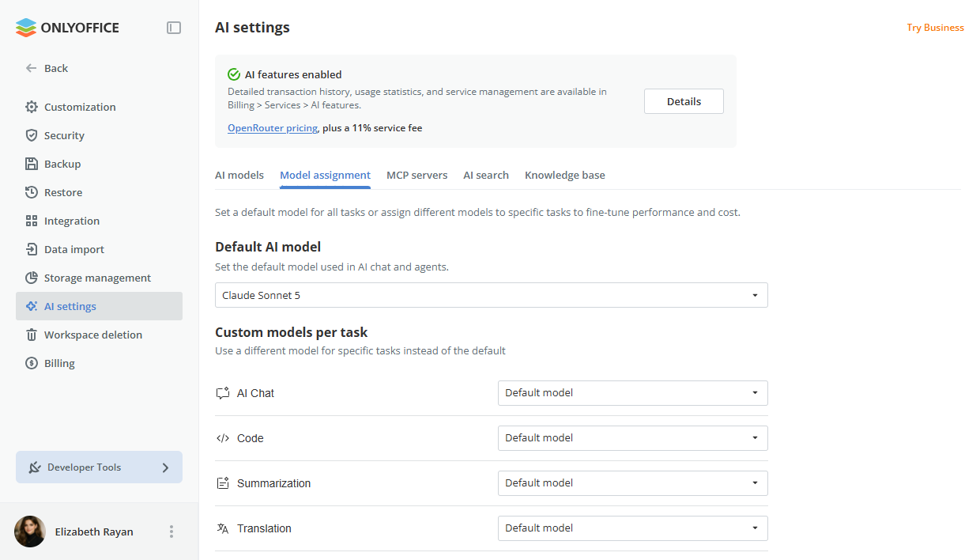Screen dimensions: 980x560
Task: Click the AI settings page heading
Action: pos(252,28)
